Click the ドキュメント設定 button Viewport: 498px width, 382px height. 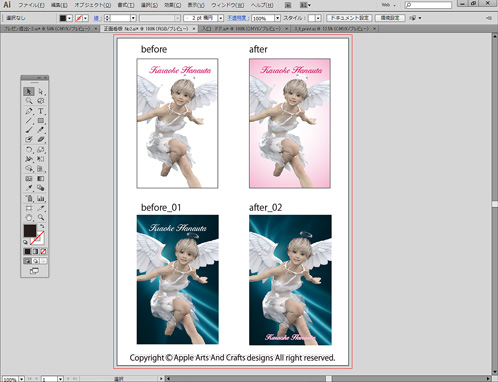[349, 18]
